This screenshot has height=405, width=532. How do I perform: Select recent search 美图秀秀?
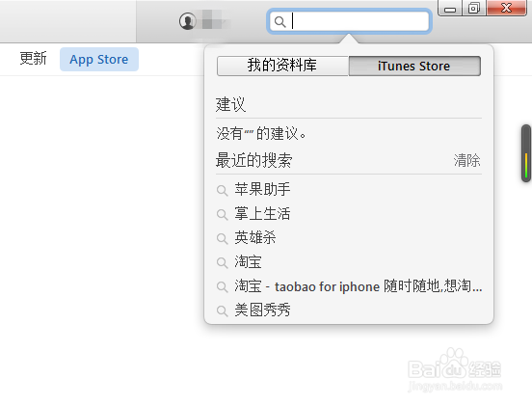pos(262,310)
